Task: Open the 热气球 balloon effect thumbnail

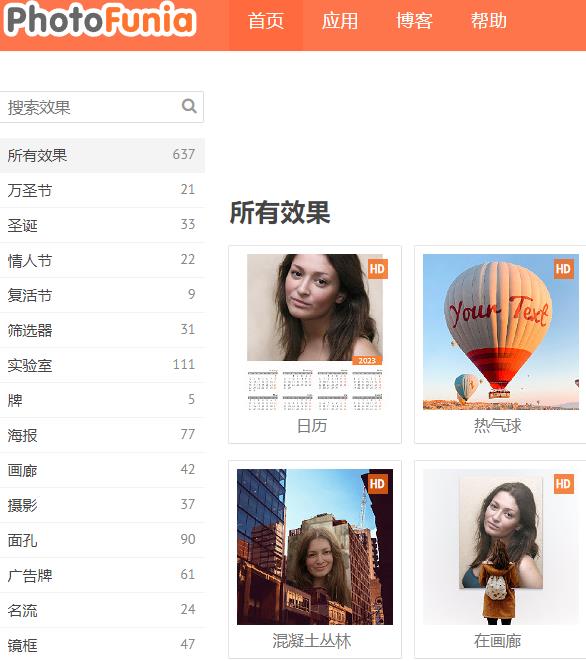Action: click(x=501, y=332)
